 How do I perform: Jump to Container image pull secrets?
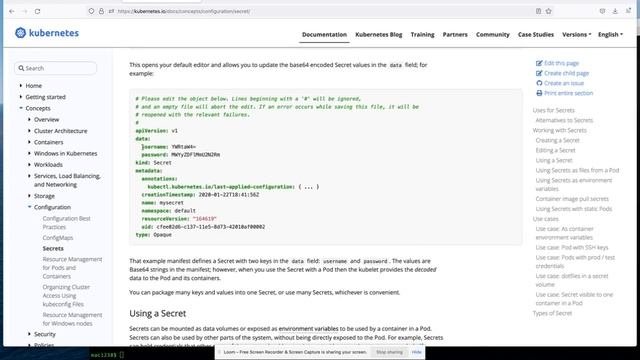(x=572, y=199)
